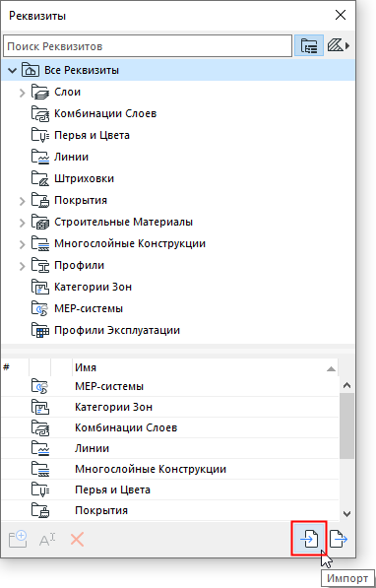This screenshot has width=376, height=588.
Task: Expand Строительные Материалы folder
Action: click(22, 223)
